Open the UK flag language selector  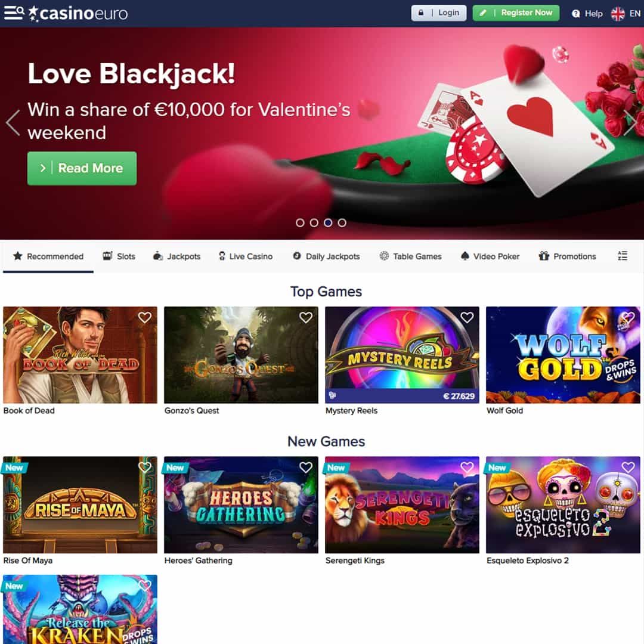click(617, 14)
